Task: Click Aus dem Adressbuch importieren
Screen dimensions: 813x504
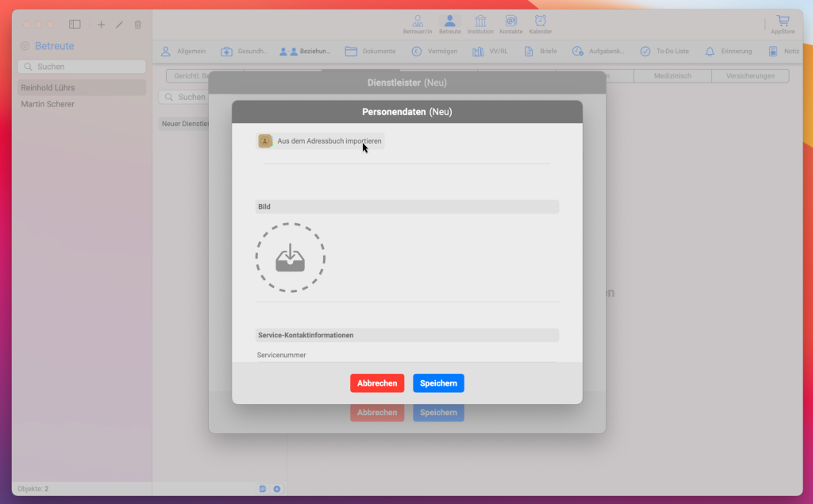Action: (x=320, y=141)
